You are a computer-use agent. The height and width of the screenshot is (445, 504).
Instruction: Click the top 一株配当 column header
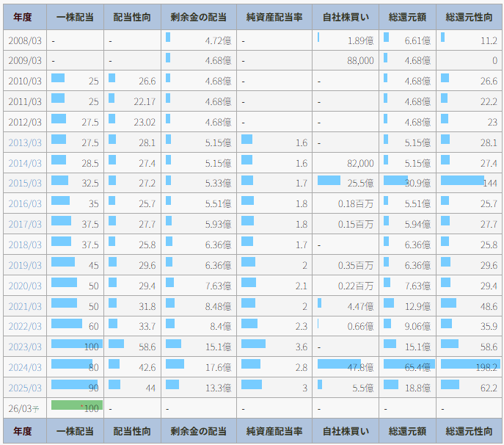[75, 18]
